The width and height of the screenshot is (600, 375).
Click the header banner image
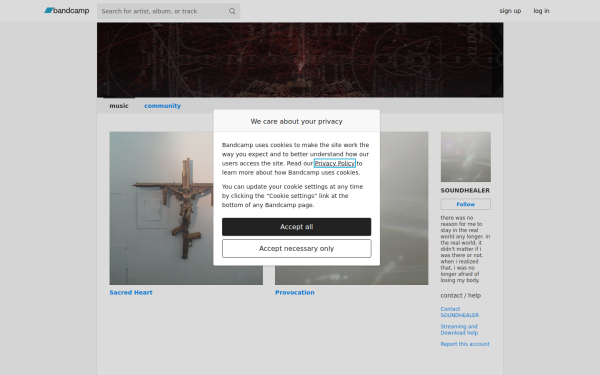point(300,60)
